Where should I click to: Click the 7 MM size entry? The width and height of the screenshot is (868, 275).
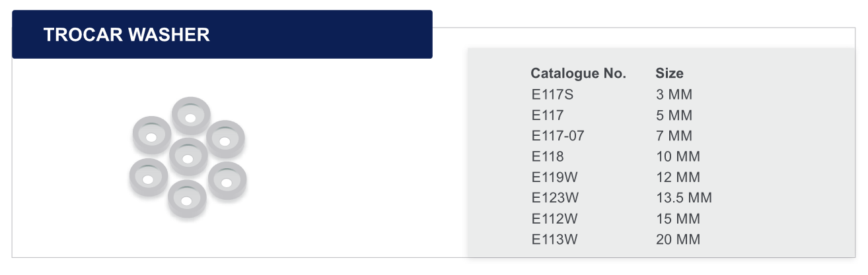point(674,136)
